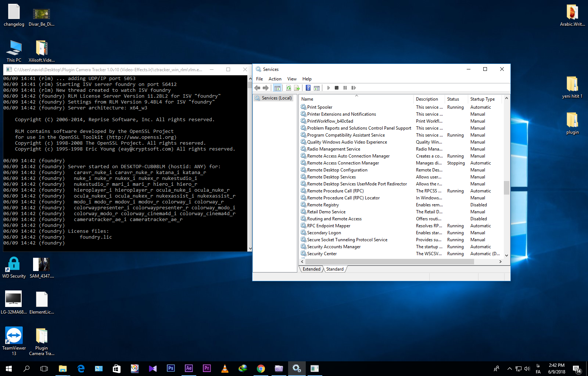
Task: Open Microsoft Edge from taskbar
Action: pos(81,369)
